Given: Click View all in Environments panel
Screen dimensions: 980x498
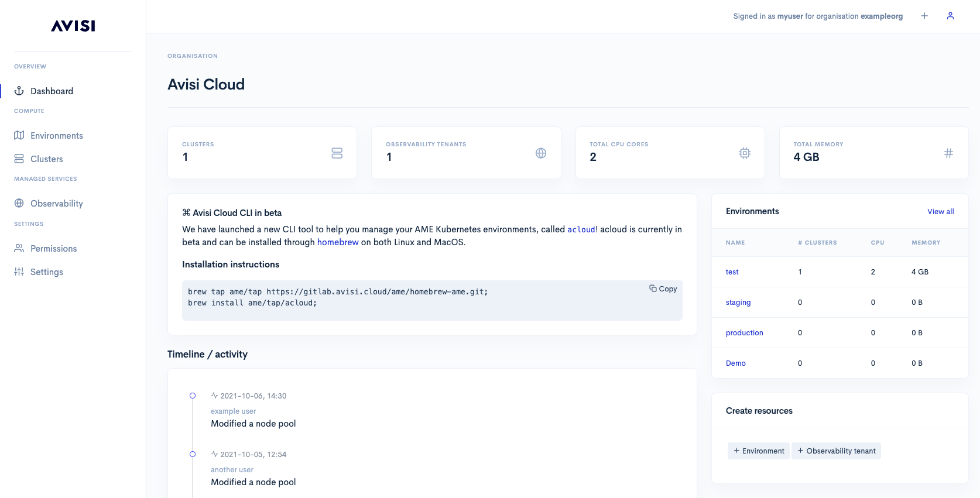Looking at the screenshot, I should [941, 211].
